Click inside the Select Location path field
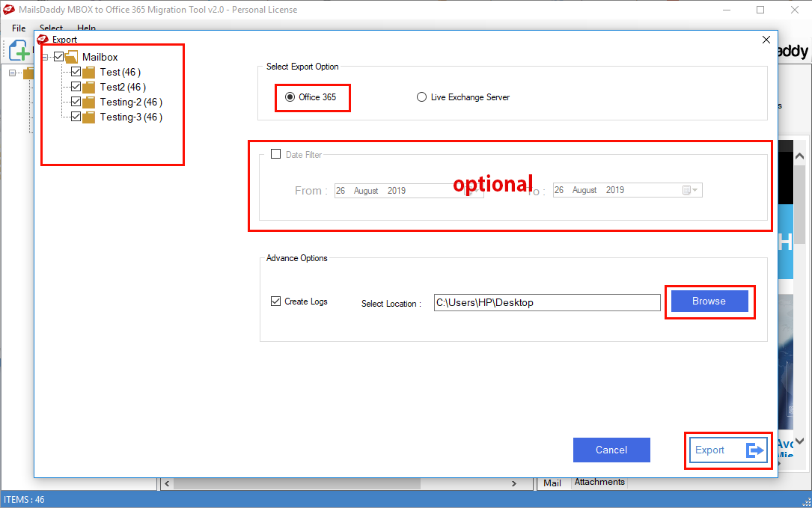Screen dimensions: 812x508 [546, 302]
